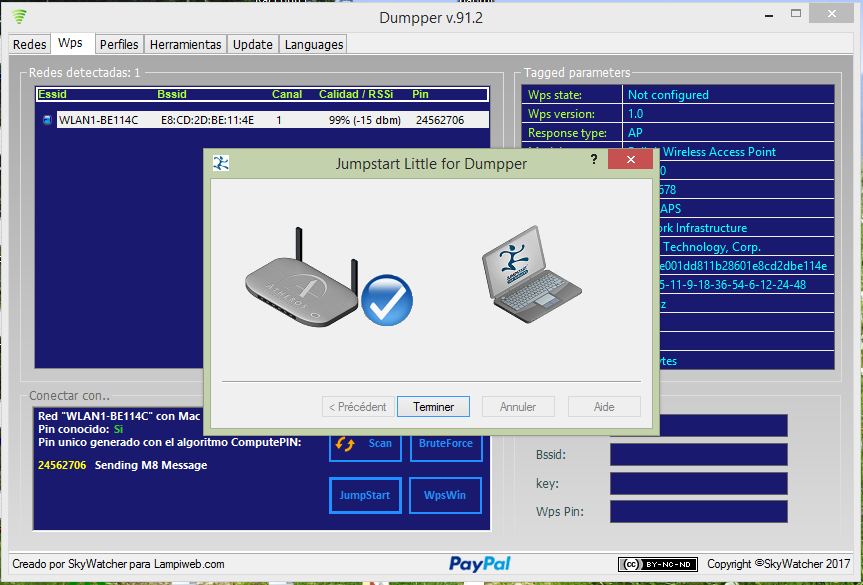Go to the Update tab

(253, 45)
